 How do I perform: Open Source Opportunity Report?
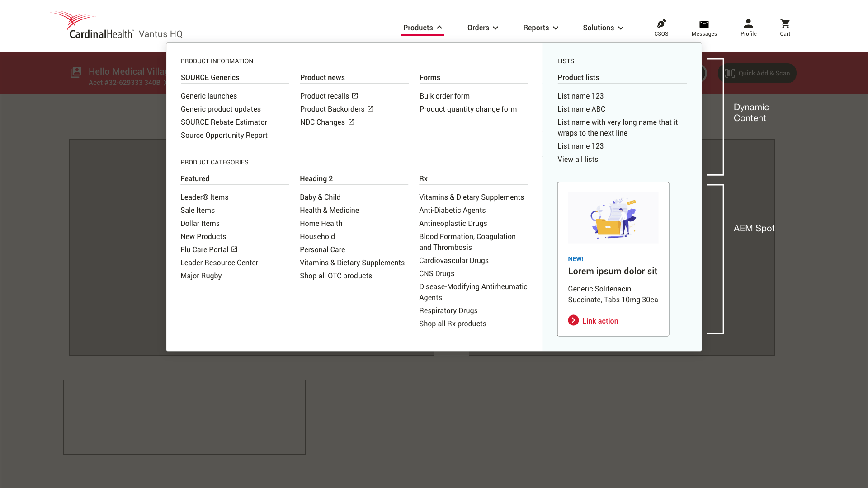pos(224,135)
